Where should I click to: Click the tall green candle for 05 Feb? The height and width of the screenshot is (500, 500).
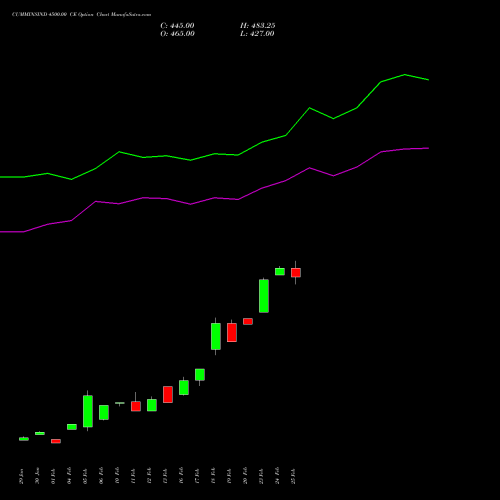click(x=88, y=411)
